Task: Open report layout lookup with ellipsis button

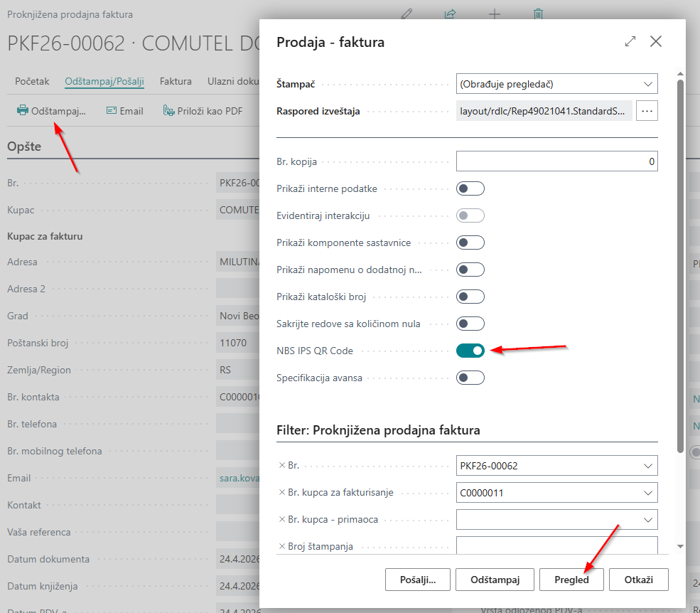Action: (x=647, y=111)
